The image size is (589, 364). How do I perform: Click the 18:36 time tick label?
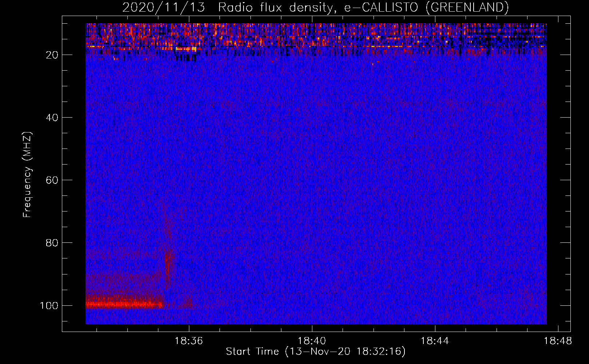[x=189, y=341]
